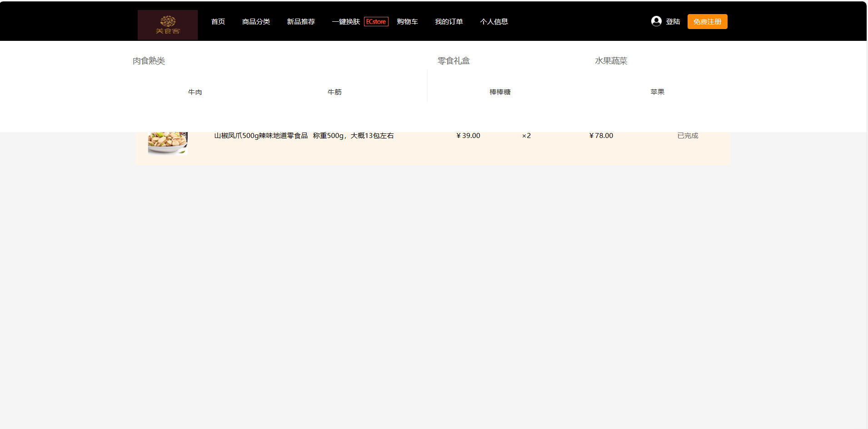Go to 新品推荐 new arrivals

(x=301, y=21)
